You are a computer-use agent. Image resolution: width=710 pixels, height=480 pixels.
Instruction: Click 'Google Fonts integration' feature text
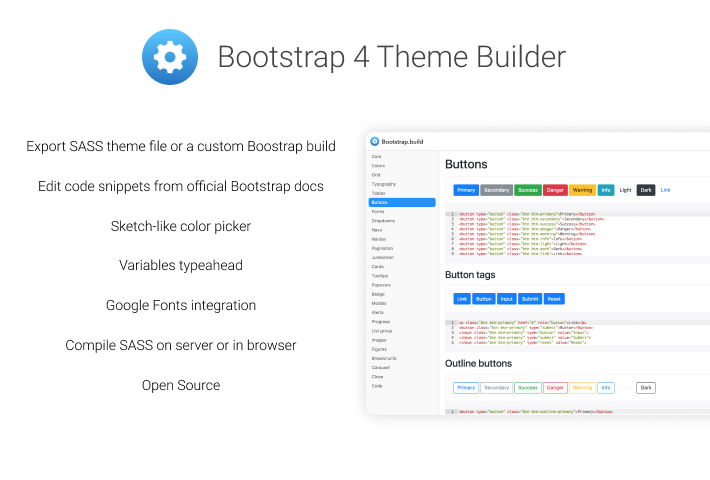[181, 305]
